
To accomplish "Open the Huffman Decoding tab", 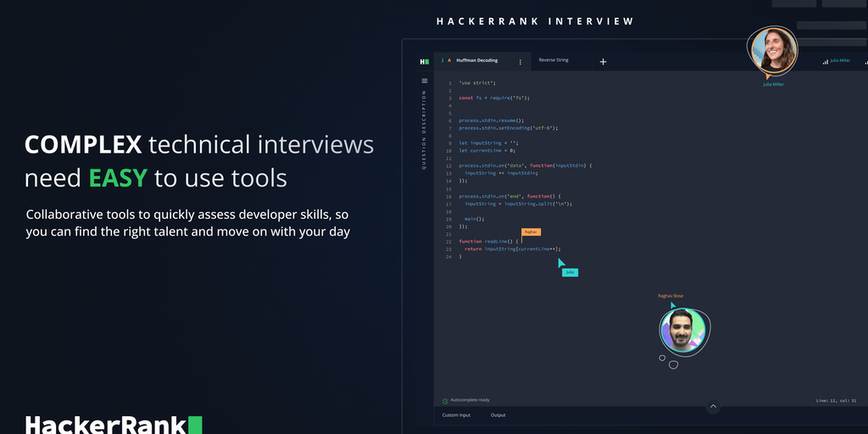I will click(x=476, y=60).
